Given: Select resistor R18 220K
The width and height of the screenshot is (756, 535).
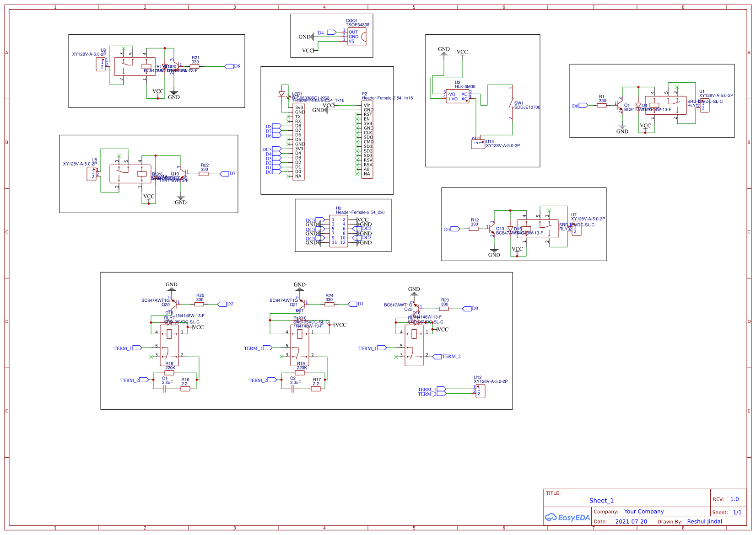Looking at the screenshot, I should pos(169,373).
